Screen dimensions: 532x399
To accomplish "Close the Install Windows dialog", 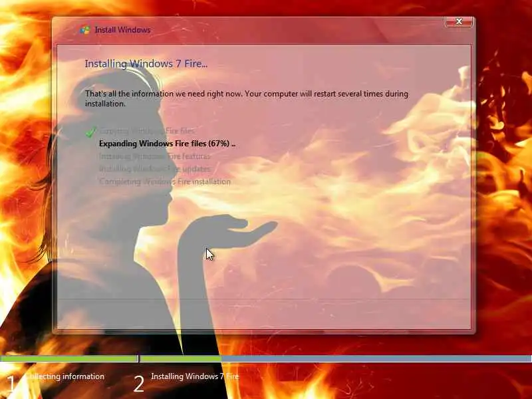I will pos(459,21).
